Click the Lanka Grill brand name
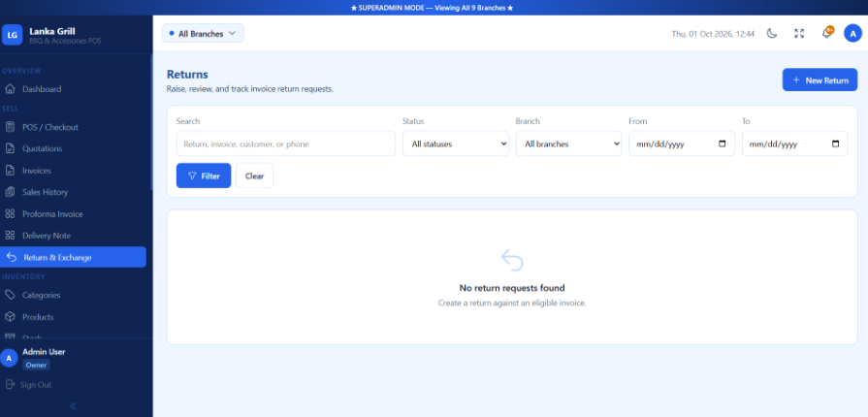The width and height of the screenshot is (868, 417). 52,31
